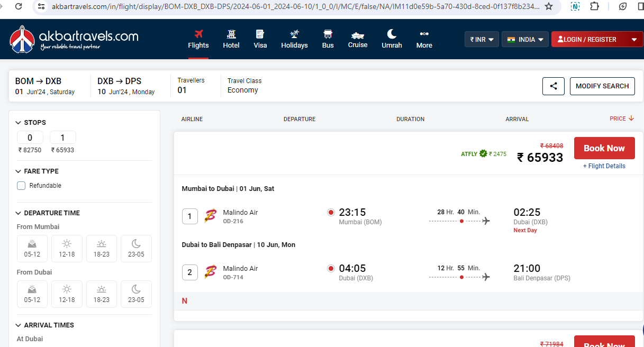Screen dimensions: 644x347
Task: Sort results by ARRIVAL column
Action: click(x=517, y=119)
